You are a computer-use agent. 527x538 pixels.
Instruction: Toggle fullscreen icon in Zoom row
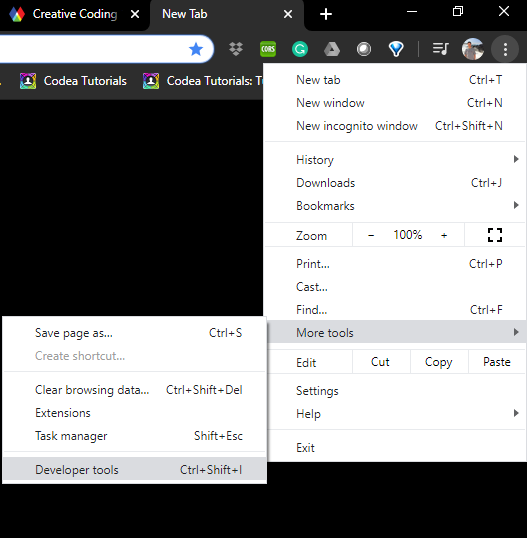[x=495, y=235]
